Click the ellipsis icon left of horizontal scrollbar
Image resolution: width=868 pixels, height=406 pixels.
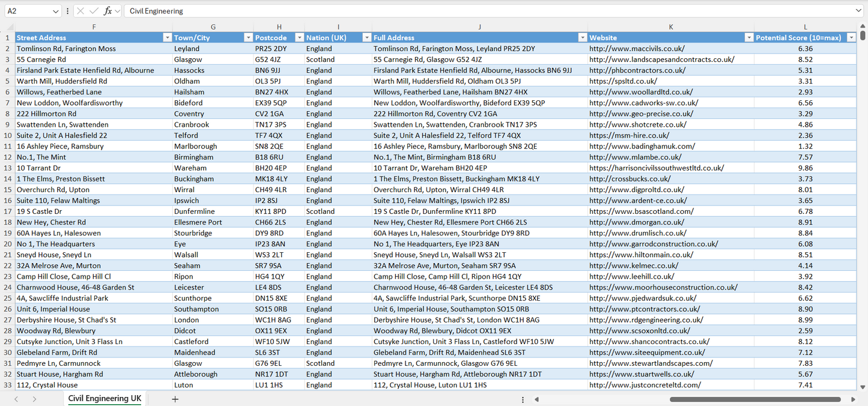pos(522,398)
